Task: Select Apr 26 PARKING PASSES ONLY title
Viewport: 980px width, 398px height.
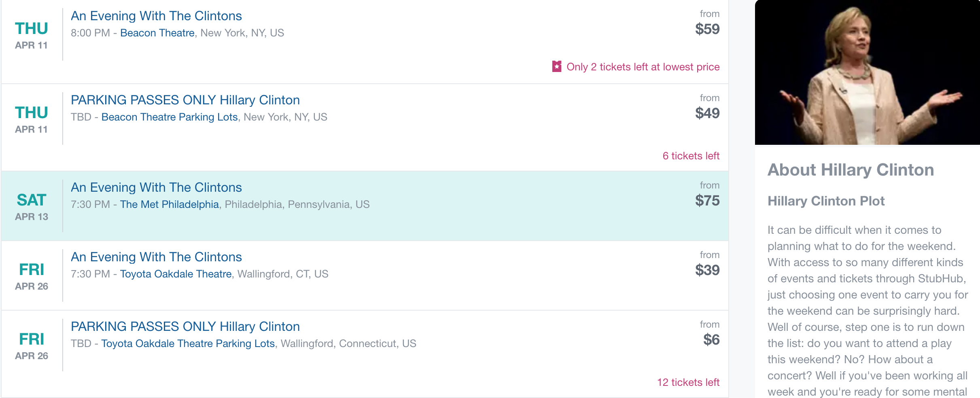Action: click(185, 326)
